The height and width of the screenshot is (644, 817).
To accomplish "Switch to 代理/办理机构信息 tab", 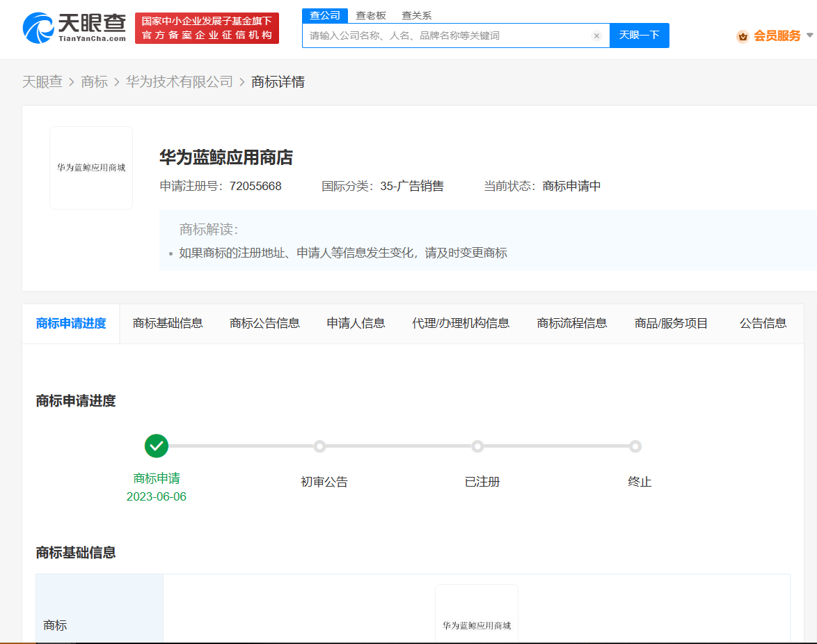I will point(461,323).
